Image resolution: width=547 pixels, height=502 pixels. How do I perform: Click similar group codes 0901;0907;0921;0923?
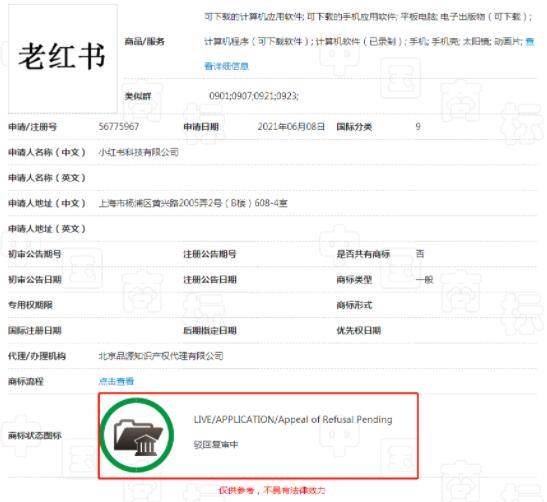[254, 96]
